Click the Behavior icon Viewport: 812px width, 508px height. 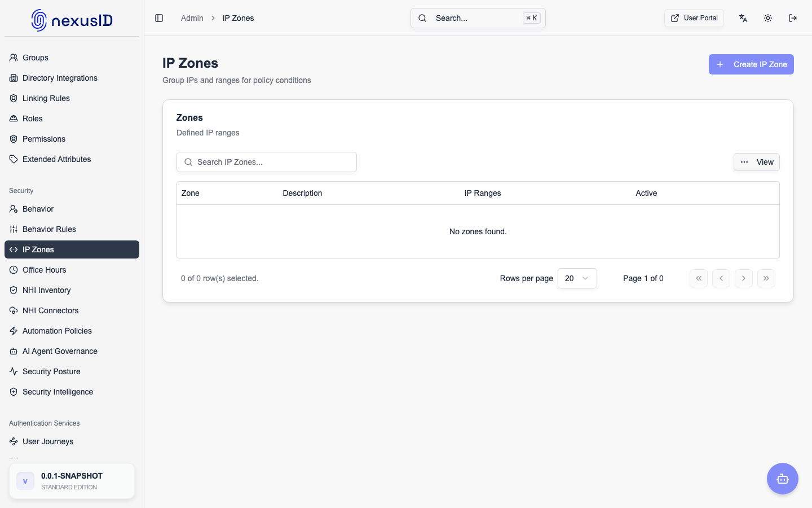click(14, 209)
